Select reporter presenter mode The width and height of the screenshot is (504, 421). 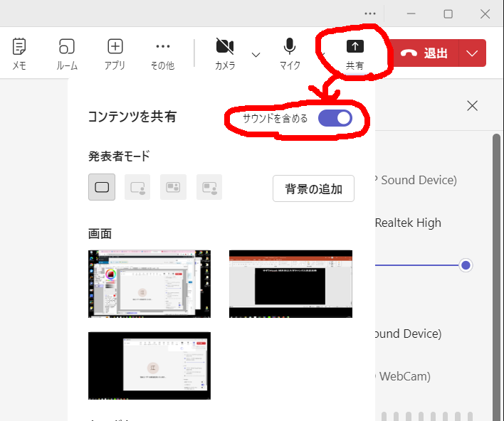click(209, 187)
